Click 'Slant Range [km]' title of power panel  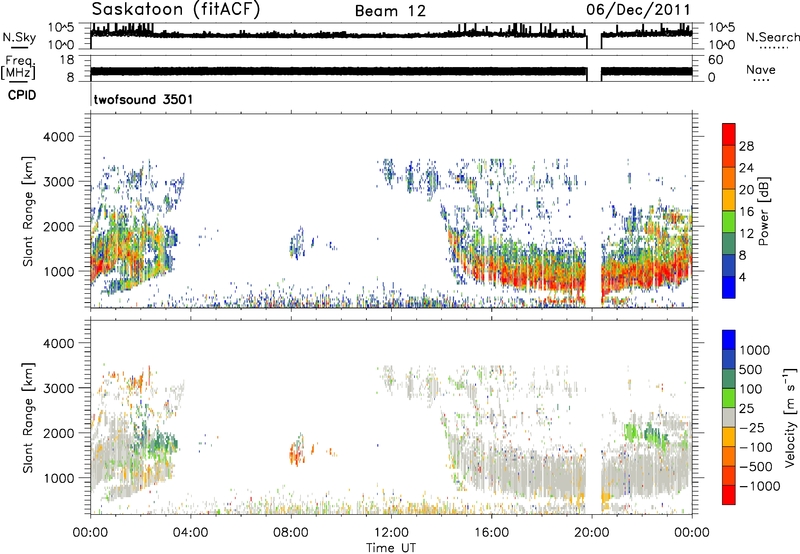click(28, 211)
